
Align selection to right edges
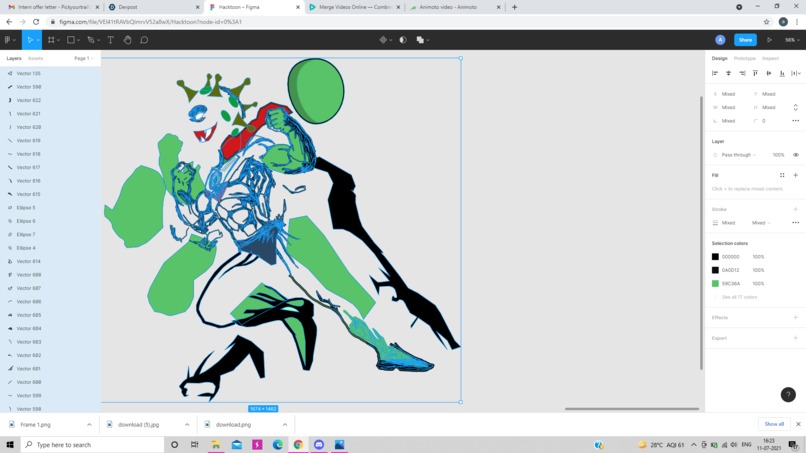click(x=742, y=73)
